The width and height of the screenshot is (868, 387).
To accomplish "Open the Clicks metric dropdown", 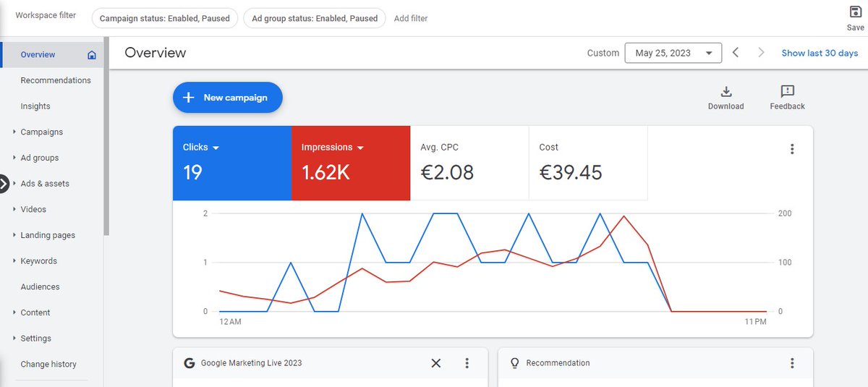I will [x=216, y=148].
